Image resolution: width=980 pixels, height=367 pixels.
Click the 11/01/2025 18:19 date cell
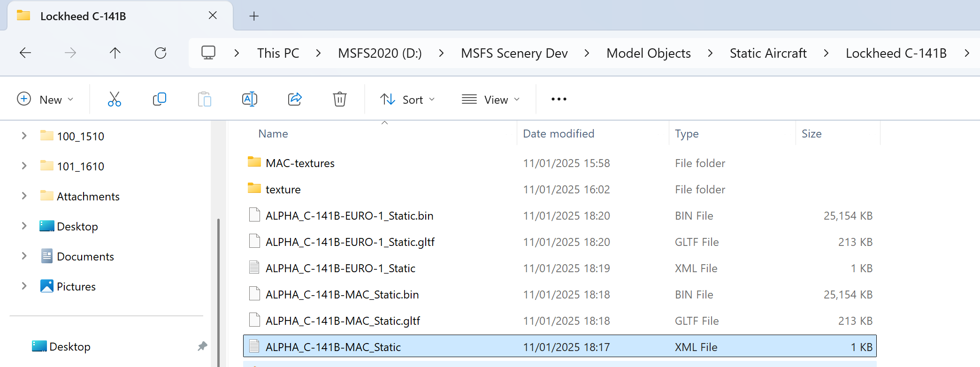567,268
